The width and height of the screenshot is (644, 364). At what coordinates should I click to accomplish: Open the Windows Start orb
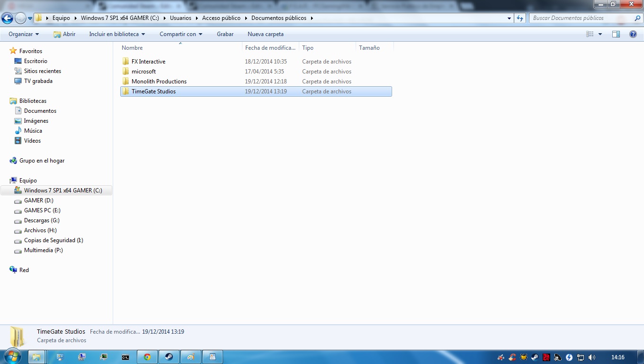tap(13, 357)
